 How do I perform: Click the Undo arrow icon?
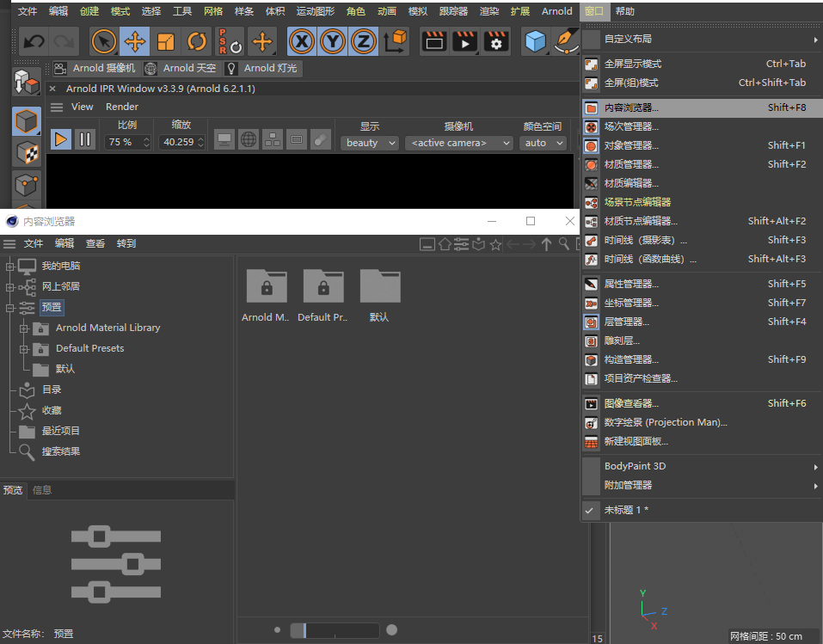pos(34,41)
